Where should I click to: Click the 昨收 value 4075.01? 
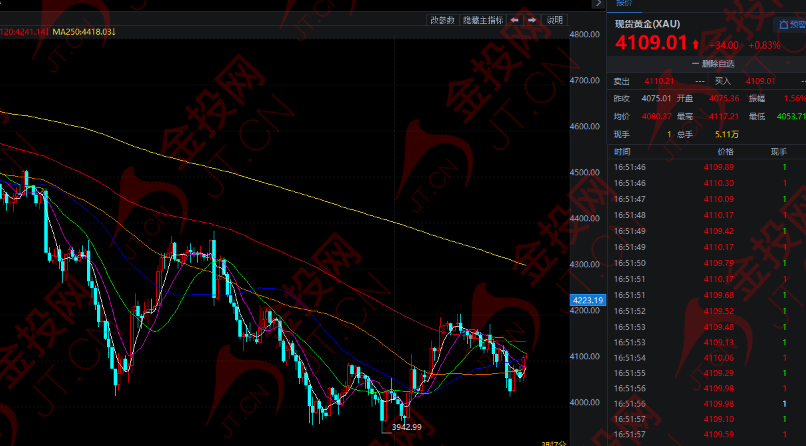pyautogui.click(x=656, y=99)
